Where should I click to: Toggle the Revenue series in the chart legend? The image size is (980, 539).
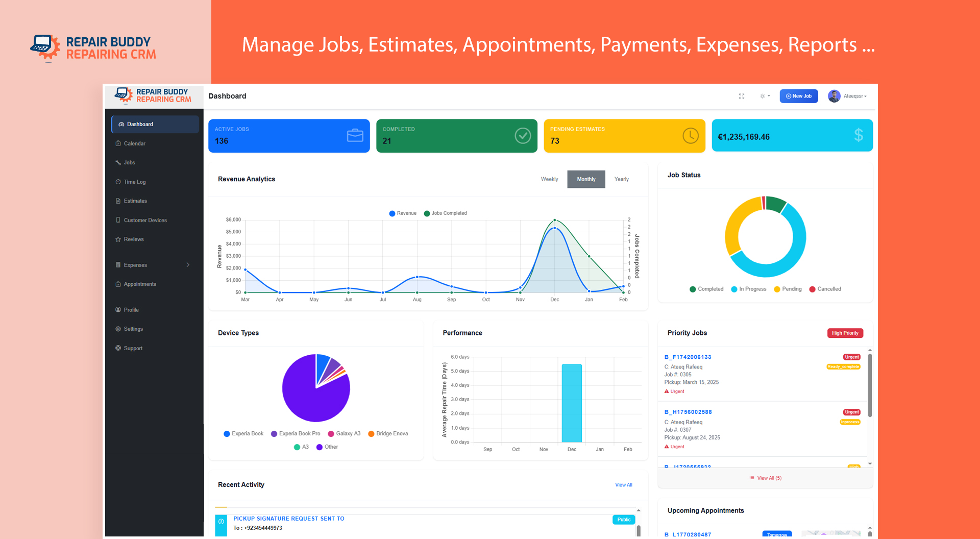pyautogui.click(x=403, y=213)
